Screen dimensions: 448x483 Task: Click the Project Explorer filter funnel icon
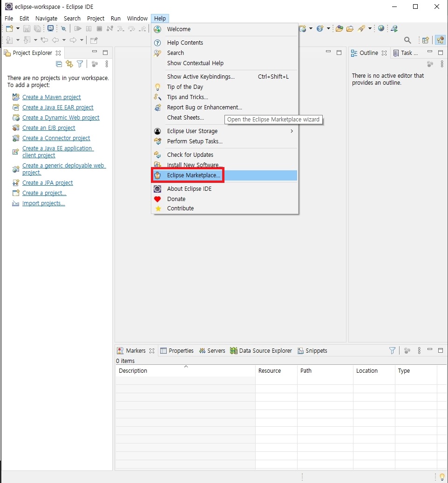pos(80,64)
